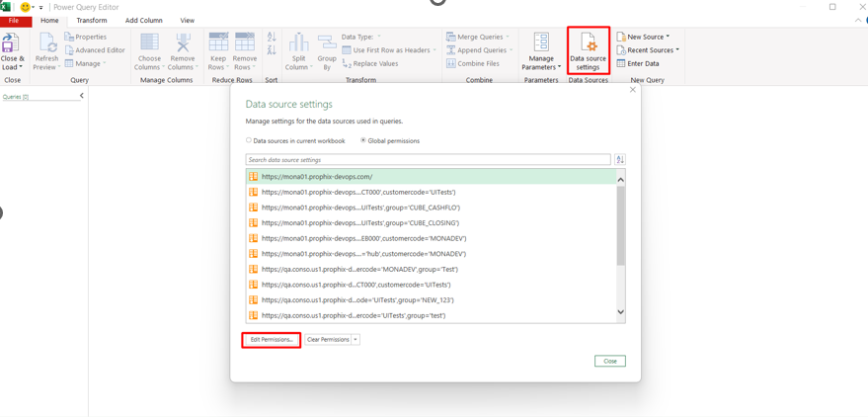Click the Clear Permissions button
This screenshot has width=868, height=417.
[328, 340]
